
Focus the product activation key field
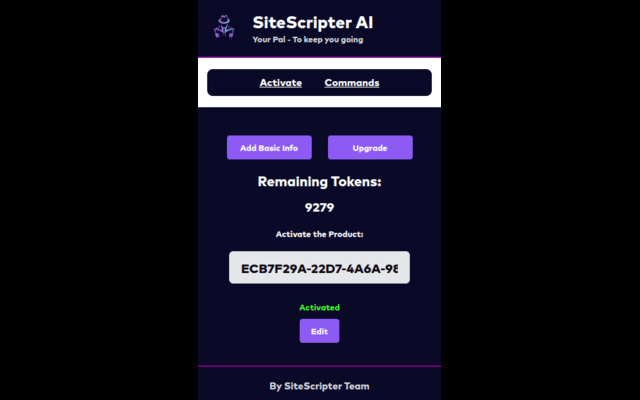coord(319,267)
